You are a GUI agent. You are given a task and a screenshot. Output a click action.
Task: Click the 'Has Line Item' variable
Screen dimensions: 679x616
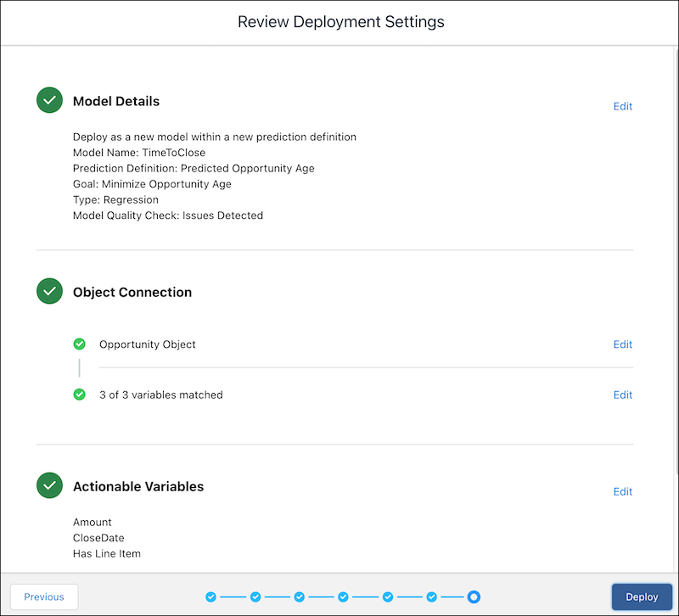click(107, 554)
